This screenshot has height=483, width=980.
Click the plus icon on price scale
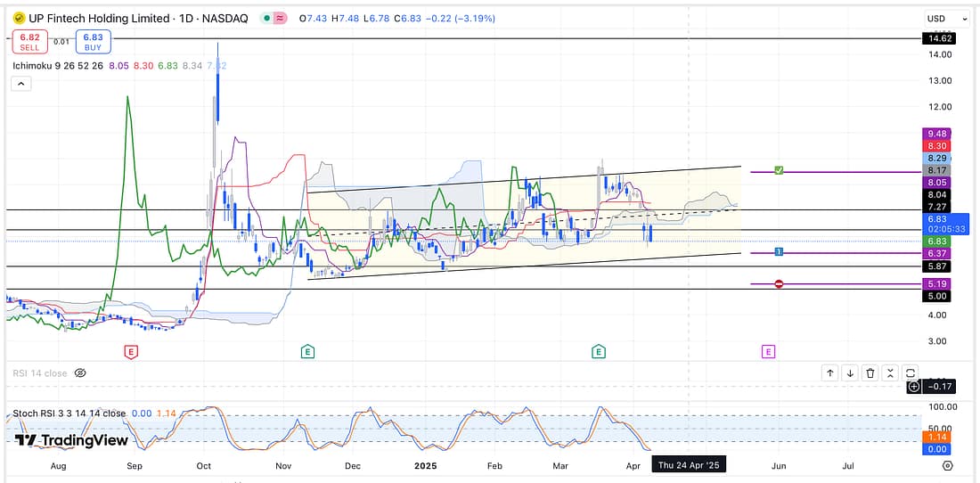point(913,387)
